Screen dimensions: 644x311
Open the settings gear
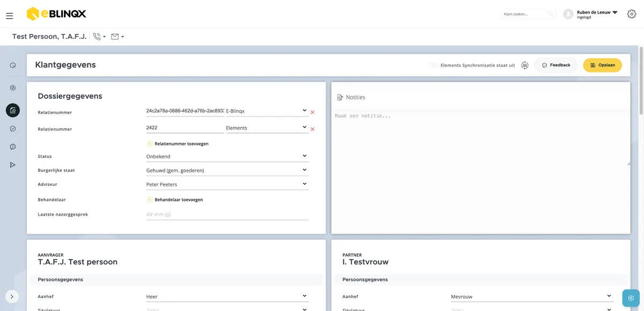point(632,14)
